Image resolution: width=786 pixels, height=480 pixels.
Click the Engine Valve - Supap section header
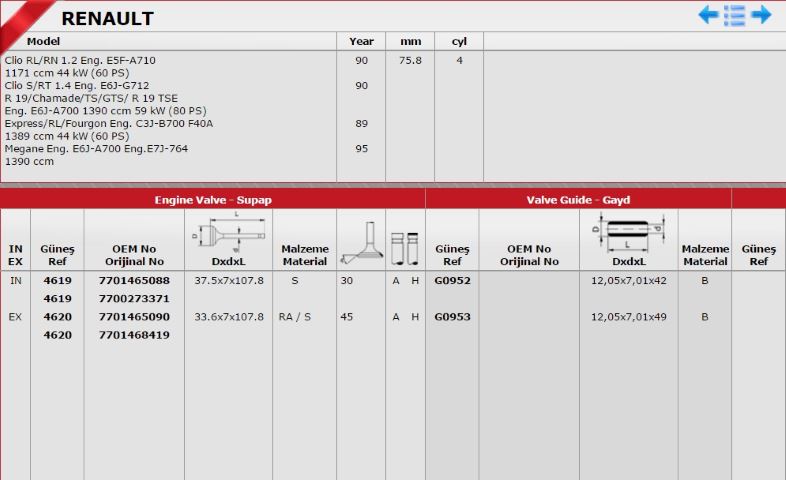tap(213, 200)
